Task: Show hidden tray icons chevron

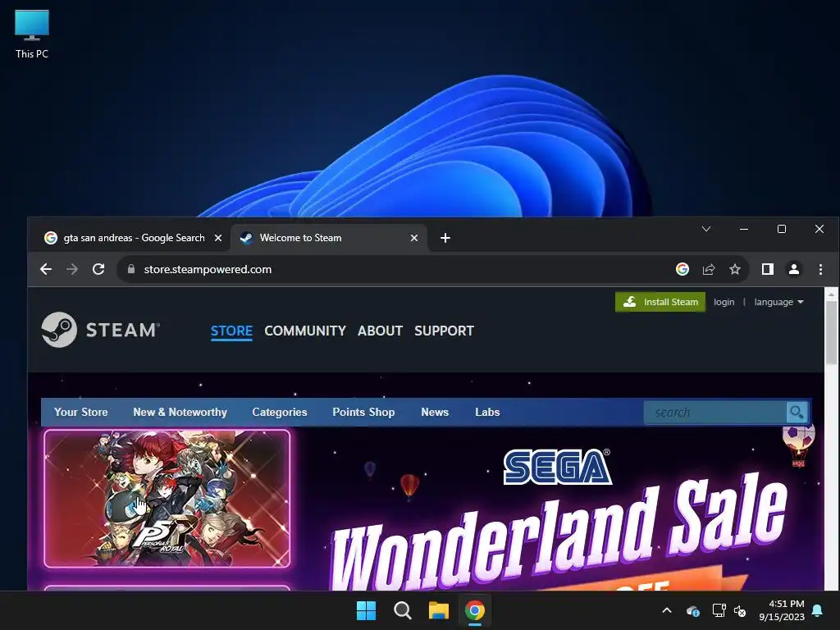Action: point(667,610)
